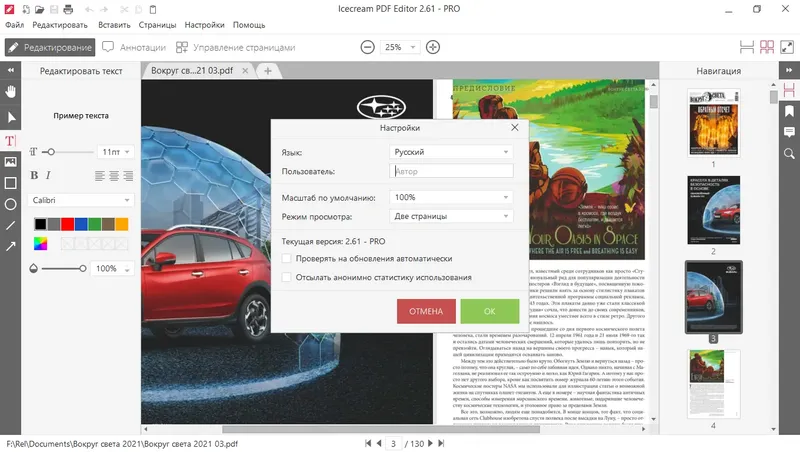Open page 1 thumbnail in Navigation

click(x=713, y=122)
